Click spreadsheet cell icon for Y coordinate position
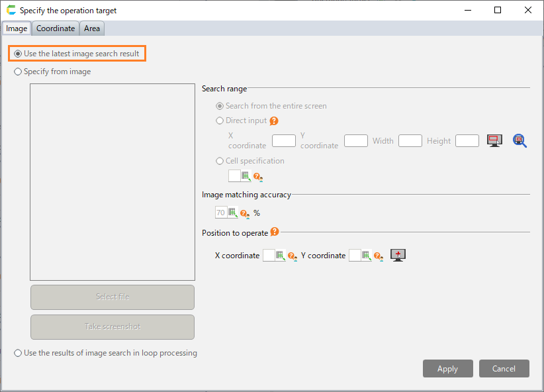The height and width of the screenshot is (392, 544). [x=366, y=255]
